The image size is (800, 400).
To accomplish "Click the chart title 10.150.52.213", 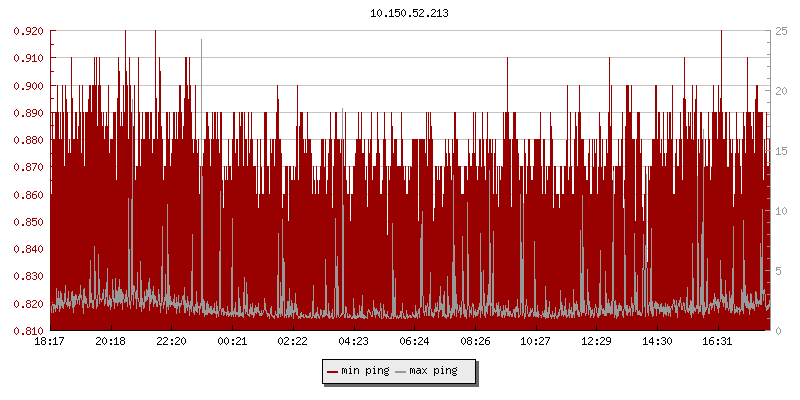I will pos(410,13).
